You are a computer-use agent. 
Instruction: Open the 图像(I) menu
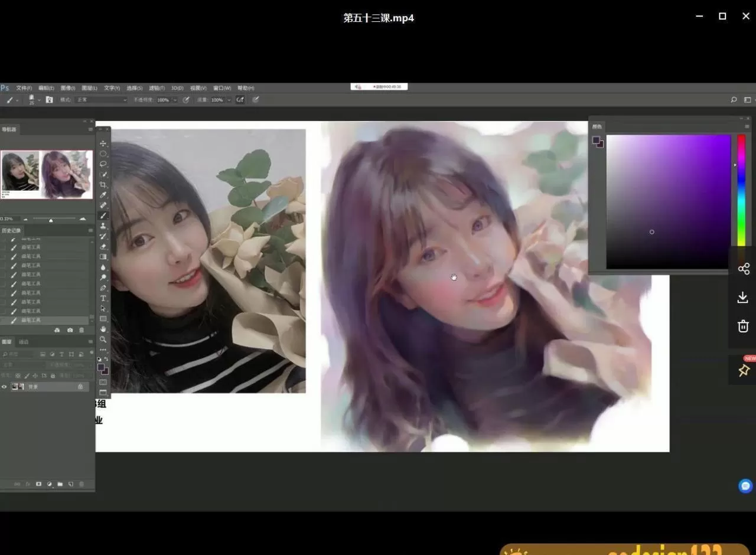click(68, 88)
